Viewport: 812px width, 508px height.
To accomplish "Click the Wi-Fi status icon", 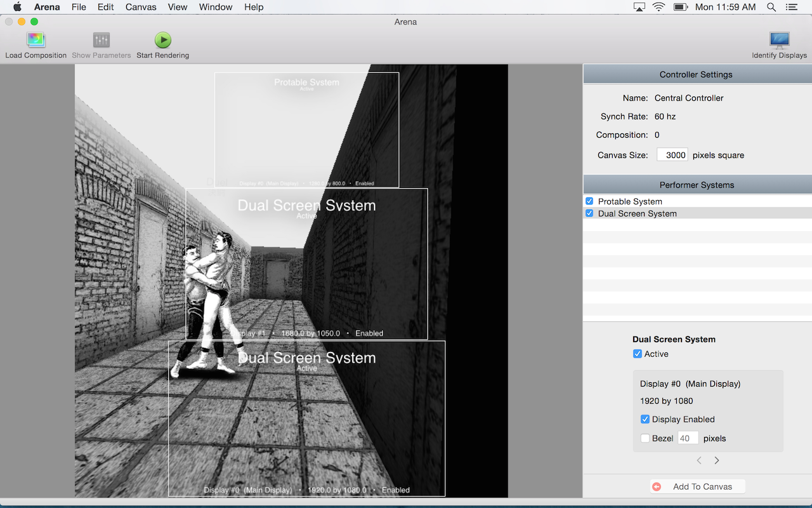I will pyautogui.click(x=658, y=7).
